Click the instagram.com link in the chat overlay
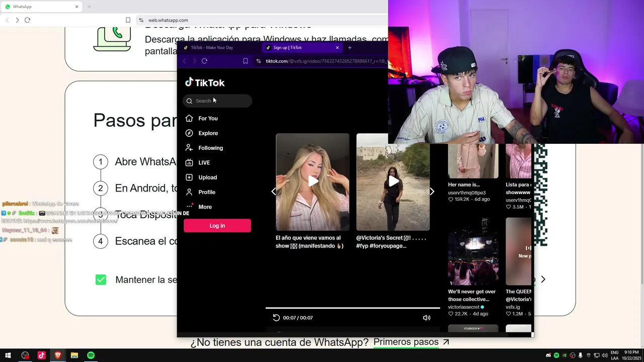This screenshot has width=644, height=362. tap(70, 221)
